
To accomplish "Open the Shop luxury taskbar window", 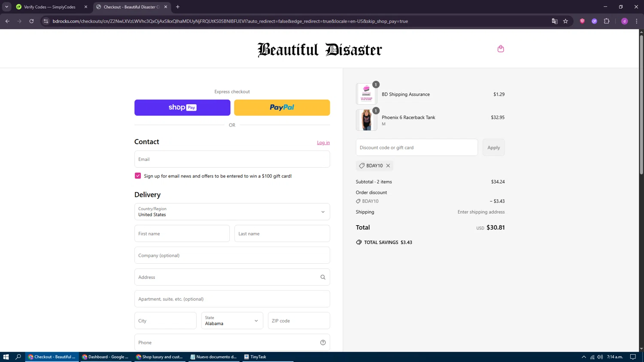I will [159, 357].
